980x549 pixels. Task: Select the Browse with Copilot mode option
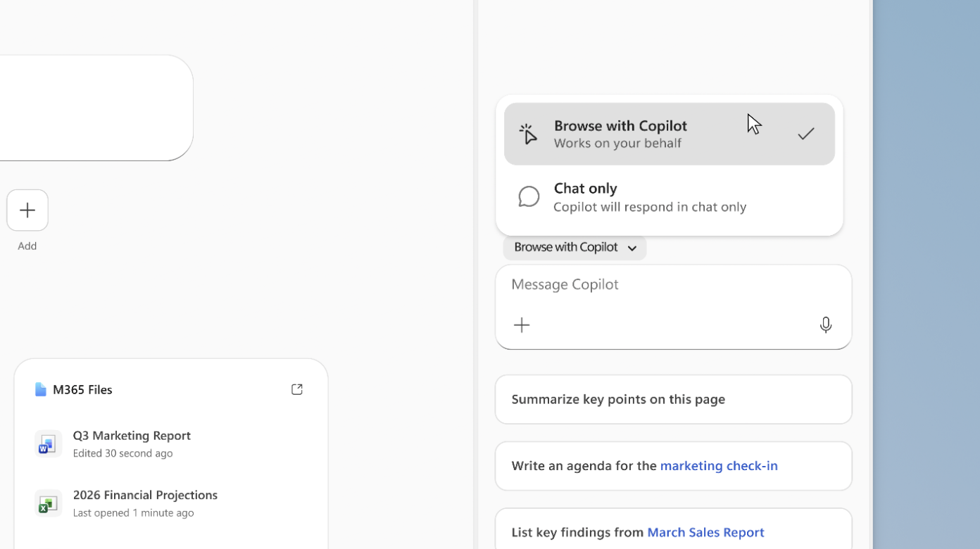point(669,134)
